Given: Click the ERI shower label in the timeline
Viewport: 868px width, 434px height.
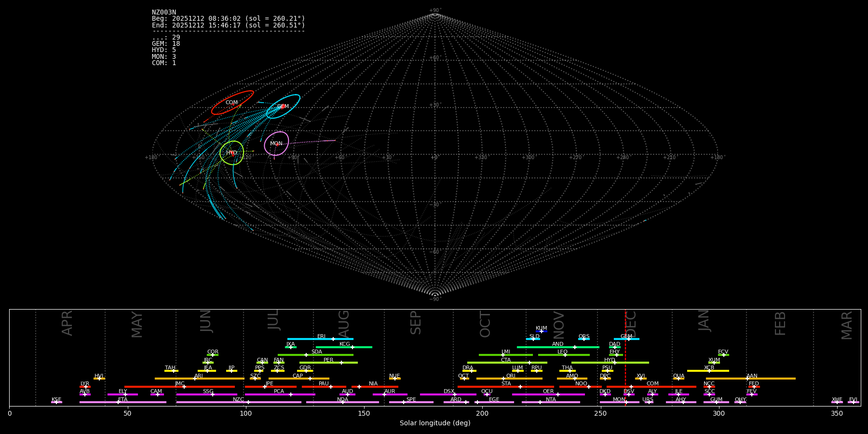Looking at the screenshot, I should [x=321, y=337].
